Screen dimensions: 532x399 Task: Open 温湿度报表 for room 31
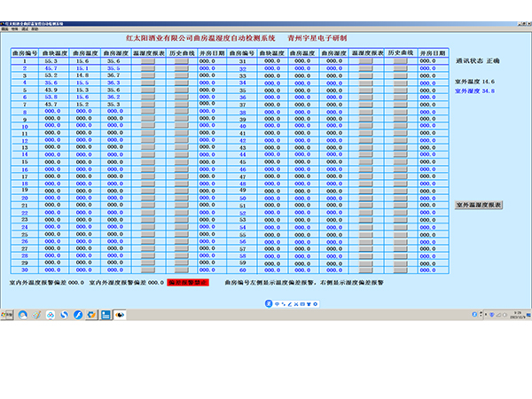click(x=366, y=59)
